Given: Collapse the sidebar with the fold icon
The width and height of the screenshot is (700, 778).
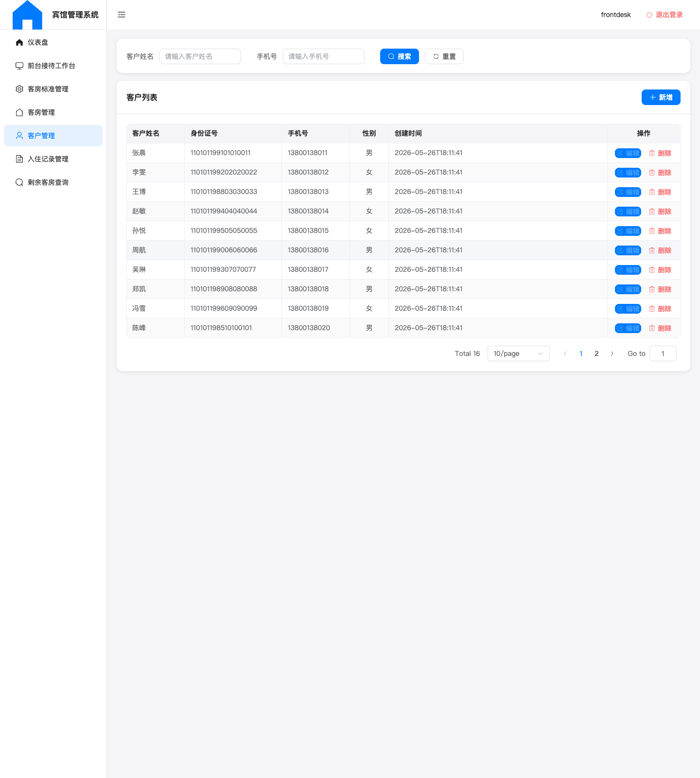Looking at the screenshot, I should tap(122, 15).
